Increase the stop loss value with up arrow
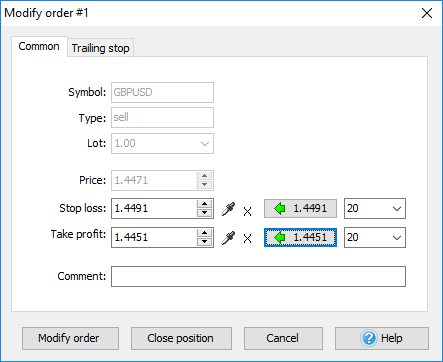 [x=204, y=204]
